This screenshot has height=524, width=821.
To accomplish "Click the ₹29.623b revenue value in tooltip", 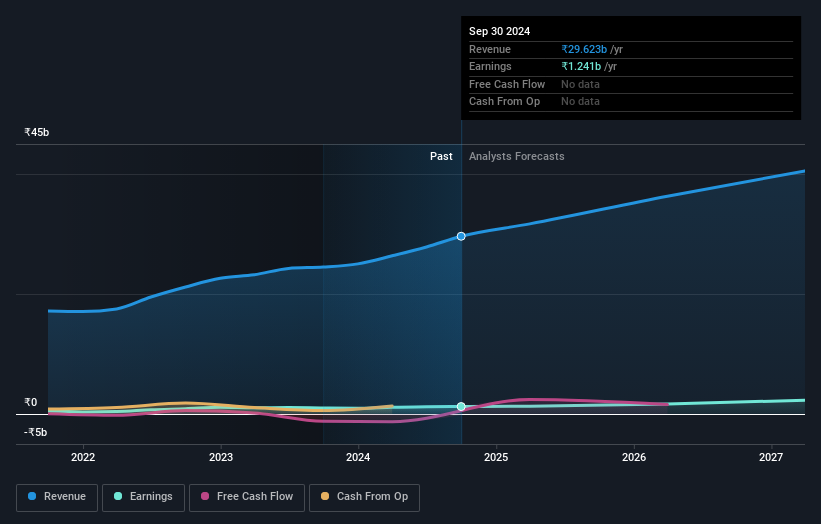I will pyautogui.click(x=584, y=49).
